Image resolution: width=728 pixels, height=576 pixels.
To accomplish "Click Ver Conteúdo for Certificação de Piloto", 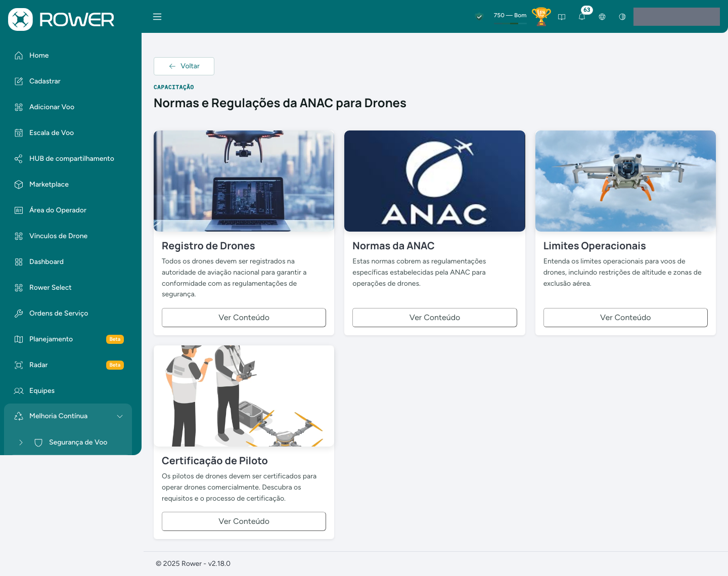I will click(x=244, y=521).
